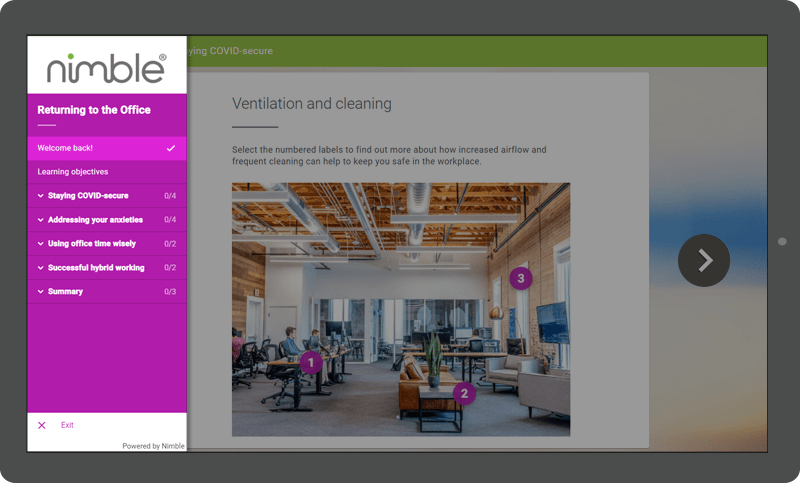Go to Learning objectives page

[x=73, y=172]
